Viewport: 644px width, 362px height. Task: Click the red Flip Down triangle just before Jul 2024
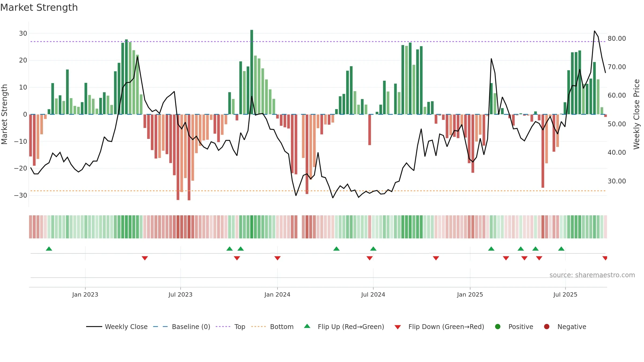[x=369, y=258]
